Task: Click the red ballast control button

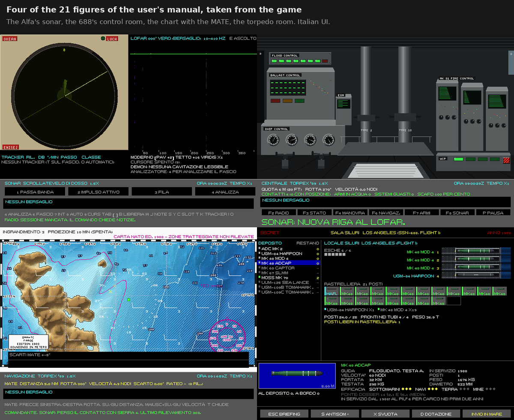Action: tap(275, 101)
